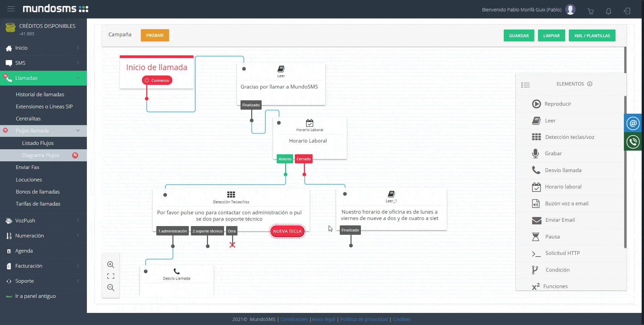
Task: Expand the SMS sidebar menu
Action: [43, 63]
